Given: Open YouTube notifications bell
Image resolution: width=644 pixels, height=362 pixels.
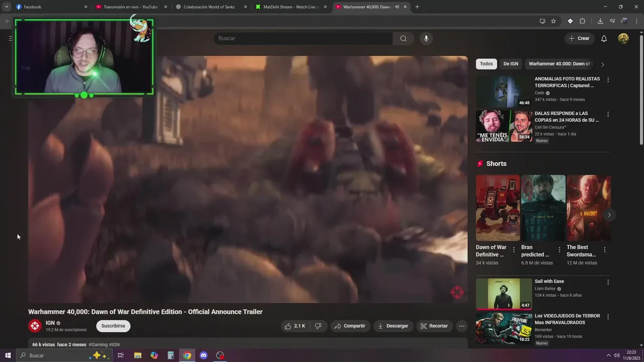Looking at the screenshot, I should pyautogui.click(x=604, y=39).
